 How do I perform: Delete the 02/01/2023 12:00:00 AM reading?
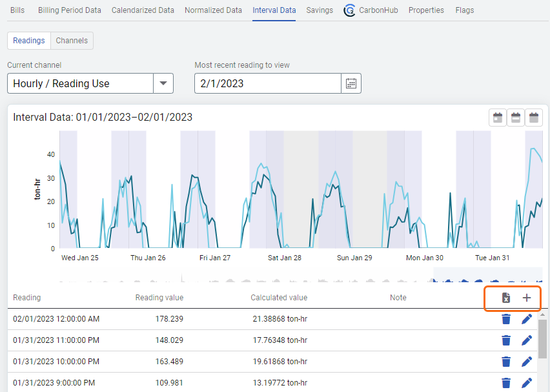pyautogui.click(x=506, y=319)
